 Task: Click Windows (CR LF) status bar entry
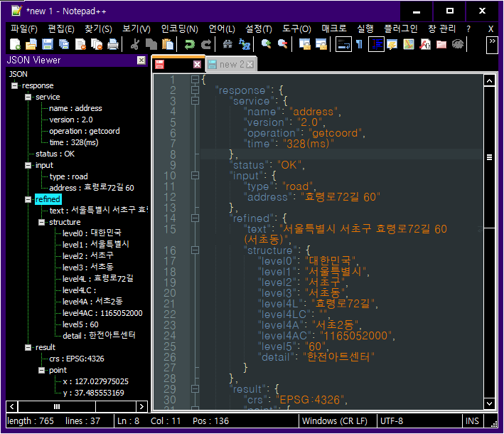tap(334, 421)
